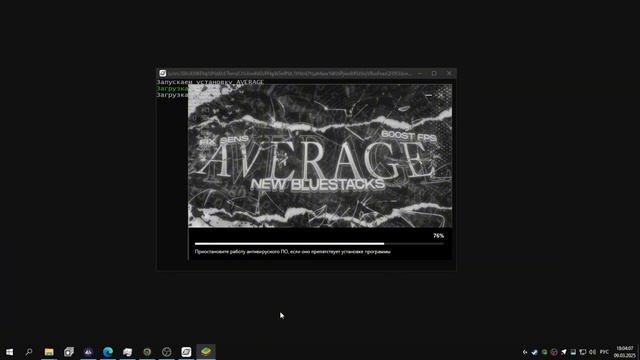Screen dimensions: 640x360
Task: Open the green round app on the taskbar
Action: pyautogui.click(x=147, y=352)
